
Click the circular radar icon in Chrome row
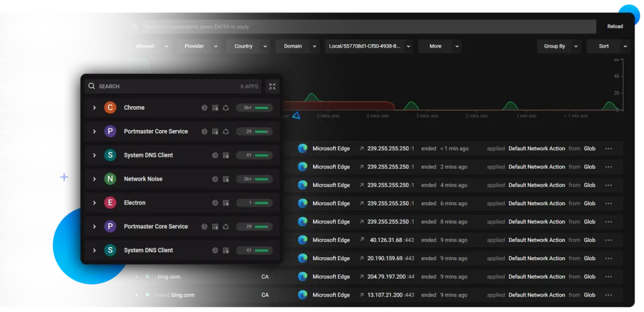click(x=205, y=108)
